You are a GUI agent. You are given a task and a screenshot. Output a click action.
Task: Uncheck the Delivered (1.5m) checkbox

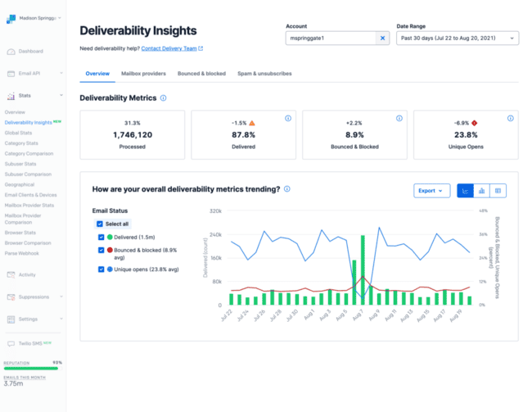101,237
